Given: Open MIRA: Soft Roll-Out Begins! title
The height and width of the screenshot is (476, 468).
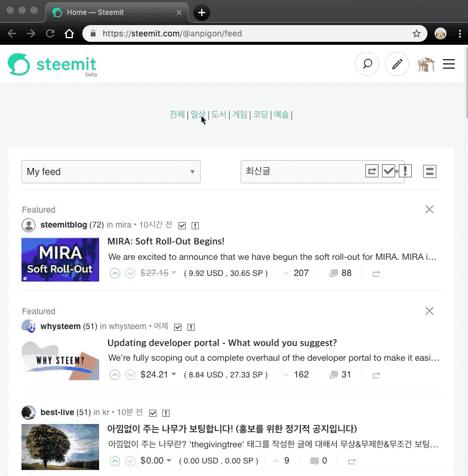Looking at the screenshot, I should coord(166,241).
